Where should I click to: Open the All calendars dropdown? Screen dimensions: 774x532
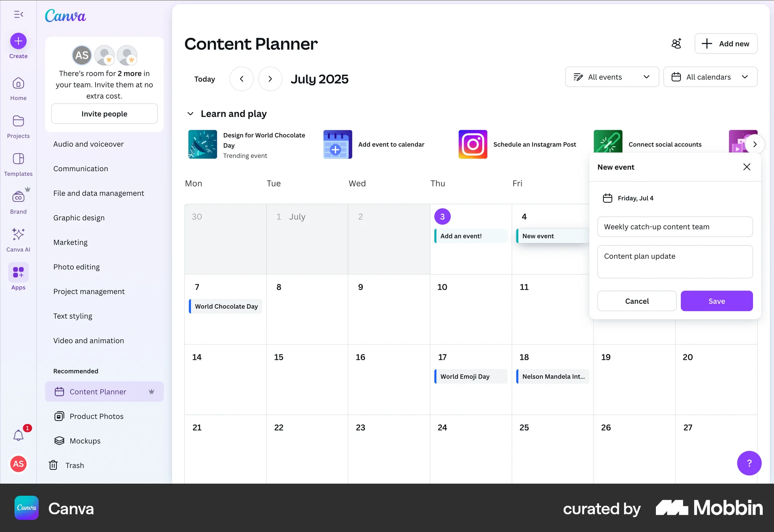(710, 77)
